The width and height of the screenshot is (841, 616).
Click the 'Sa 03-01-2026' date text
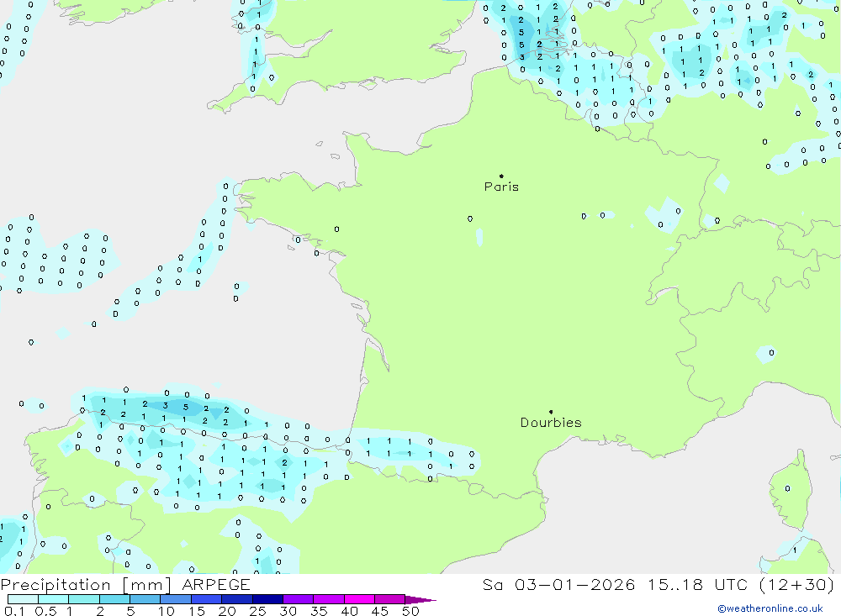[x=558, y=585]
